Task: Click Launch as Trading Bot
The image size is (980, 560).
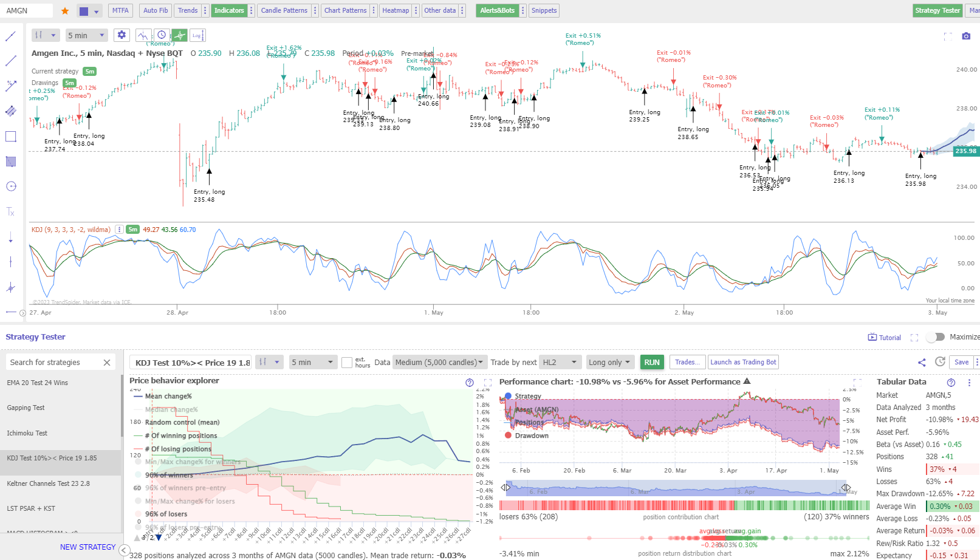Action: [x=742, y=362]
